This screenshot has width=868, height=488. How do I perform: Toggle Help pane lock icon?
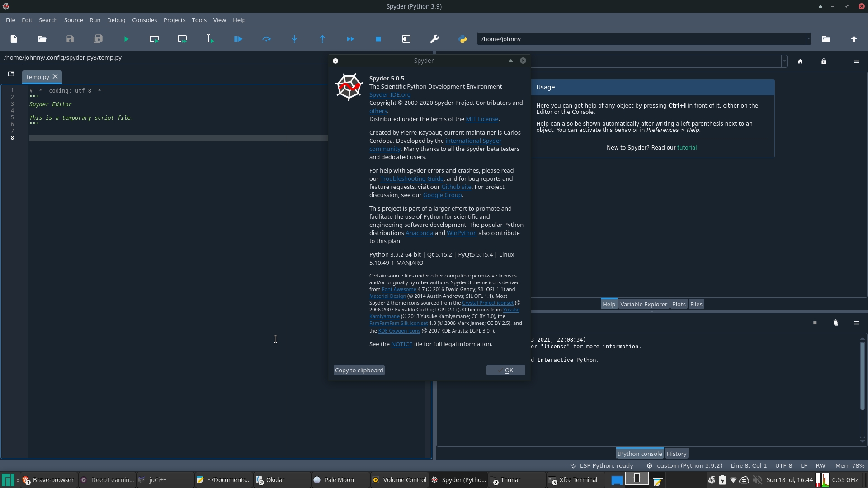[824, 61]
